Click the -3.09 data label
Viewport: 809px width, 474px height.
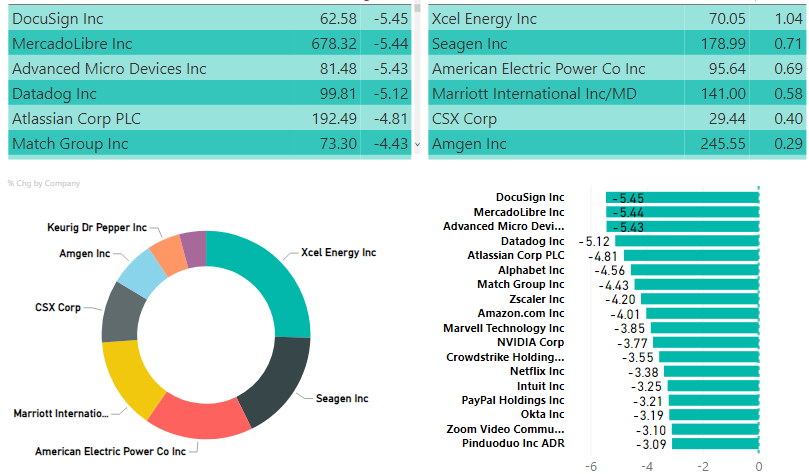click(651, 445)
